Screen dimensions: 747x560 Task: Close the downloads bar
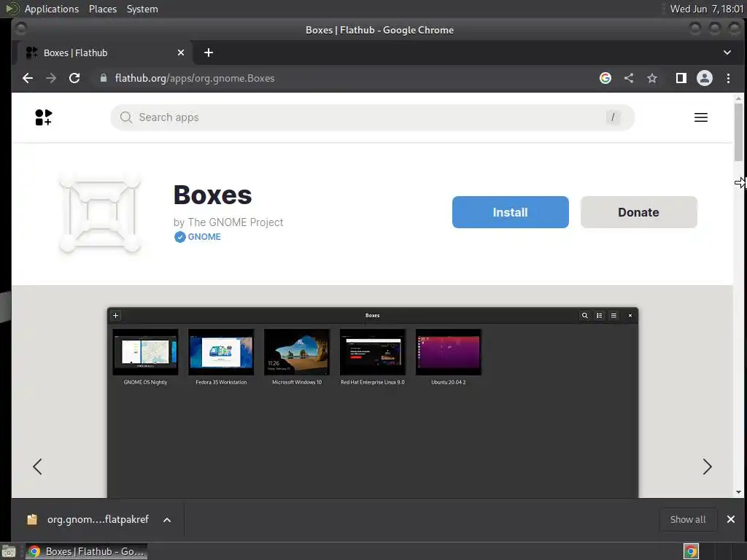point(730,519)
